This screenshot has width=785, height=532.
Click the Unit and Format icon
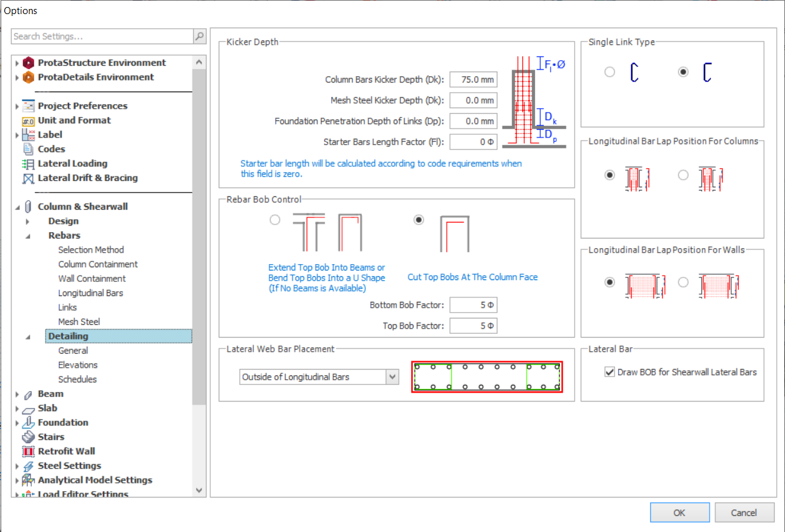point(28,121)
